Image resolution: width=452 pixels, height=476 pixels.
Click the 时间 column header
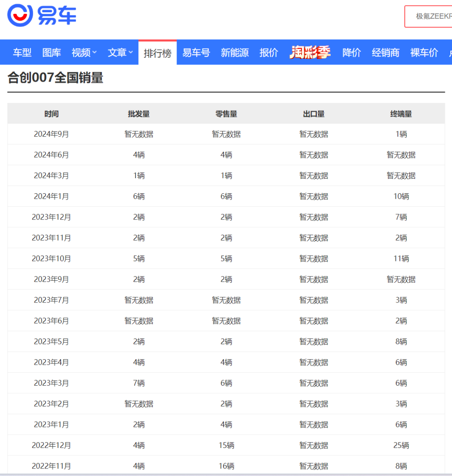(51, 114)
